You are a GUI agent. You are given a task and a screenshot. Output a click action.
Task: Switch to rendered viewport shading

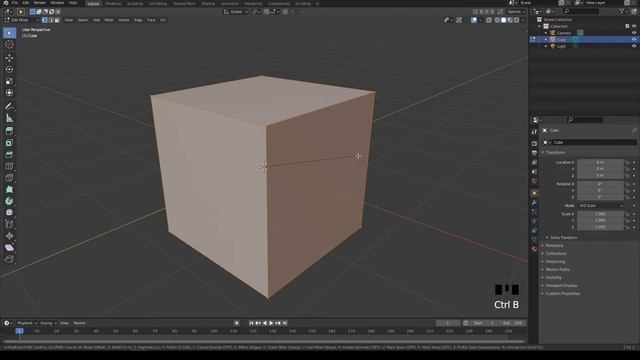click(x=517, y=20)
